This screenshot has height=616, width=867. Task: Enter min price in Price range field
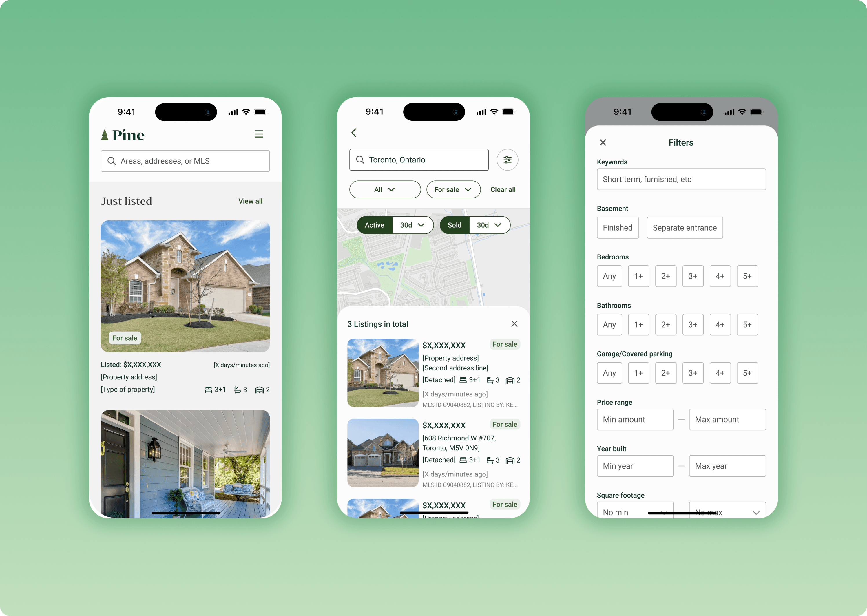click(x=634, y=419)
